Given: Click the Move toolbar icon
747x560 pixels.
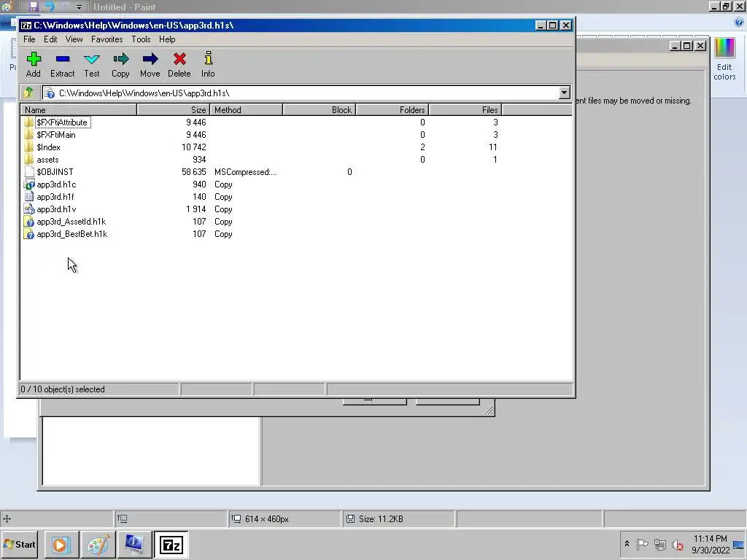Looking at the screenshot, I should 150,59.
